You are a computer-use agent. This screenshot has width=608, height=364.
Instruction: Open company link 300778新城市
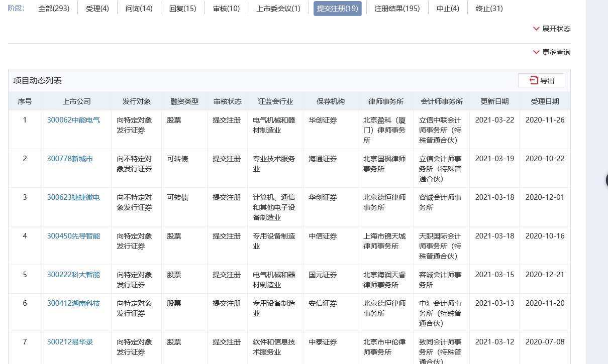70,159
